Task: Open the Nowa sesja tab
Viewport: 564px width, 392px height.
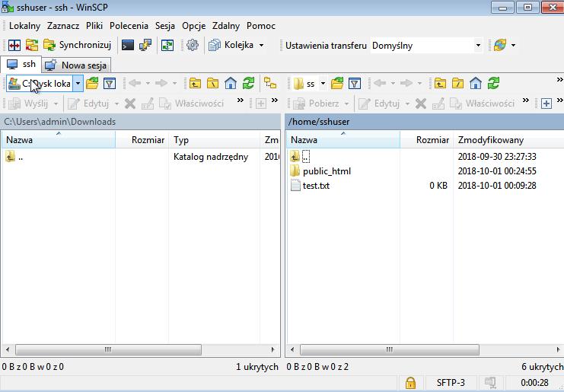Action: [x=76, y=65]
